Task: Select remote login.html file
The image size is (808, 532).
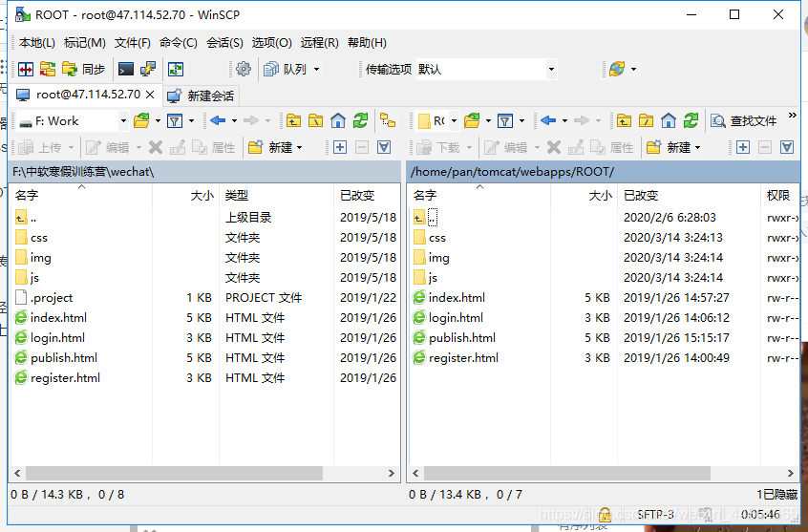Action: (456, 318)
